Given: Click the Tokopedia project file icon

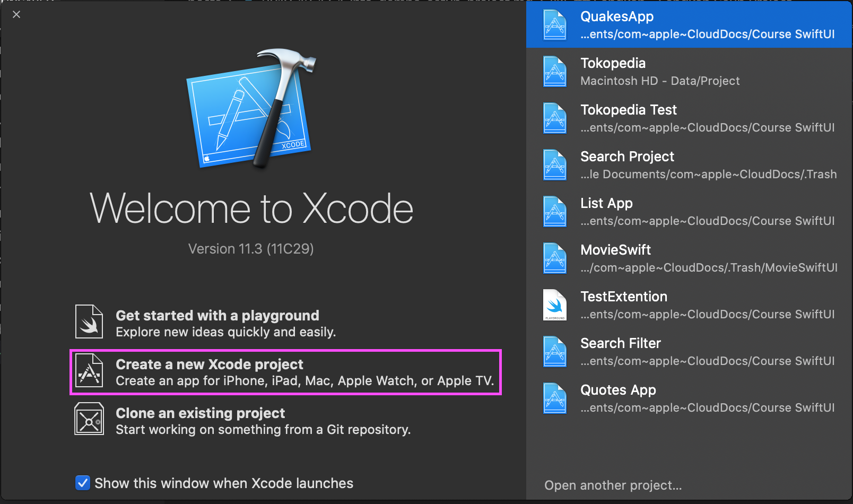Looking at the screenshot, I should point(555,72).
